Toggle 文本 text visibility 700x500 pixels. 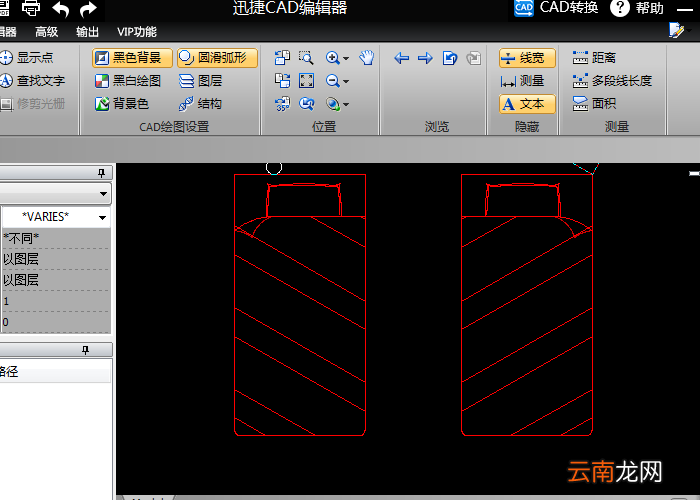tap(527, 104)
